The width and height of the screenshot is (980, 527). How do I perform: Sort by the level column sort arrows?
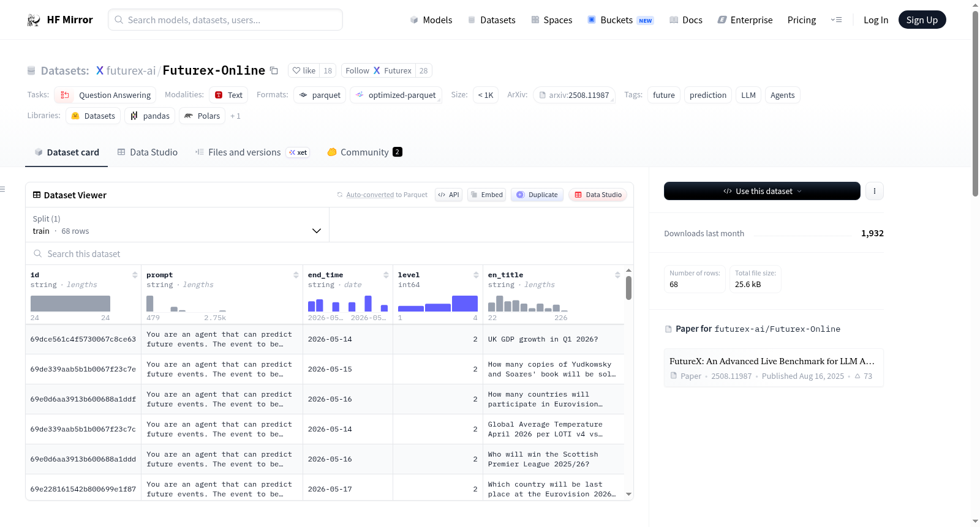pyautogui.click(x=476, y=275)
